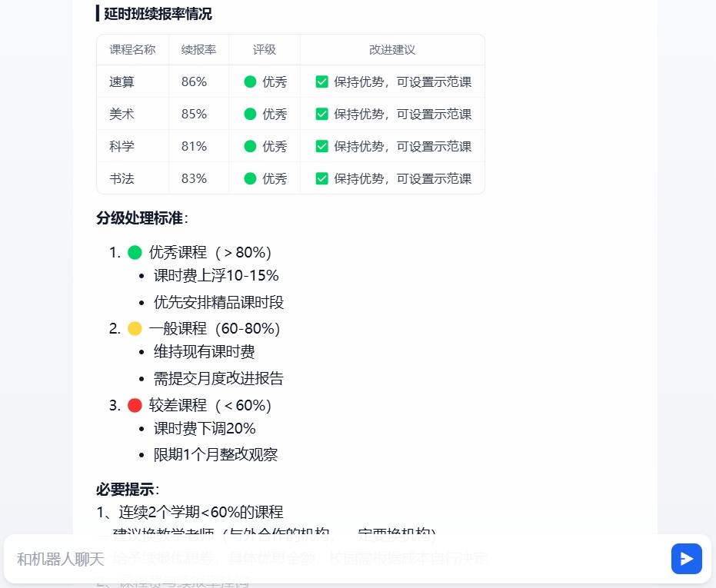Screen dimensions: 716x588
Task: Uncheck the suggestion checkbox for 科学
Action: [x=321, y=146]
